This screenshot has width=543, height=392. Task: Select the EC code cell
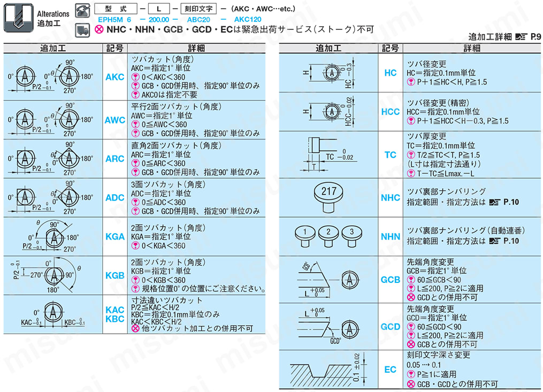(x=391, y=370)
